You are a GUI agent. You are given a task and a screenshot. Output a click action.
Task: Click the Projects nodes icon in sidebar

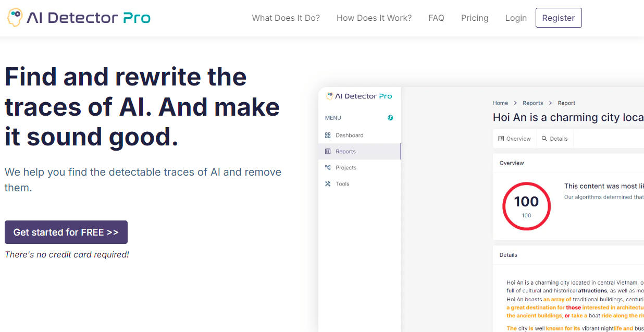click(328, 167)
